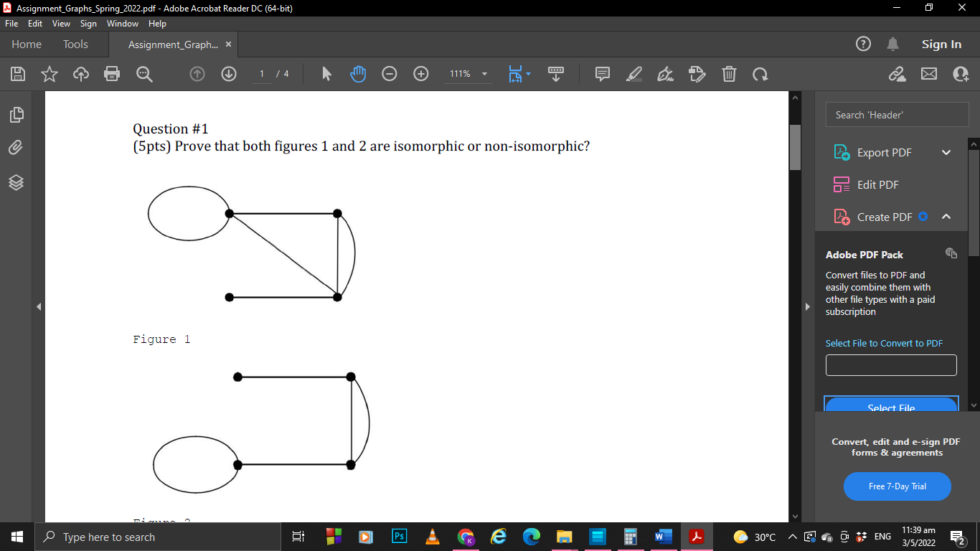Screen dimensions: 980x551
Task: Zoom in with the plus icon
Action: [420, 74]
